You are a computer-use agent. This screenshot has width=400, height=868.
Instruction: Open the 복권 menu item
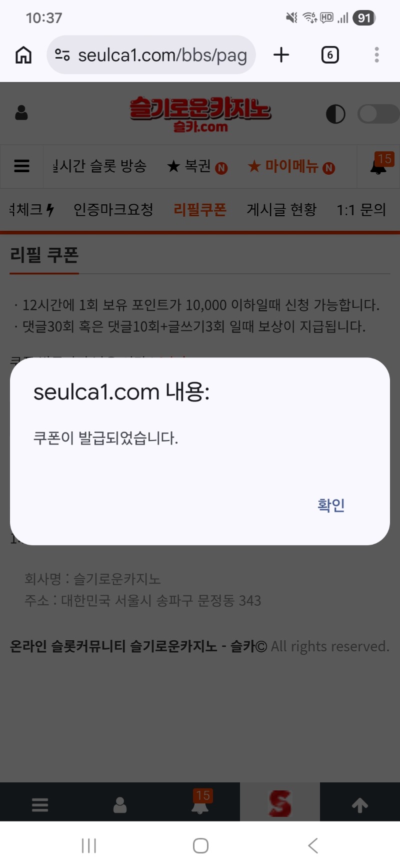pyautogui.click(x=197, y=166)
